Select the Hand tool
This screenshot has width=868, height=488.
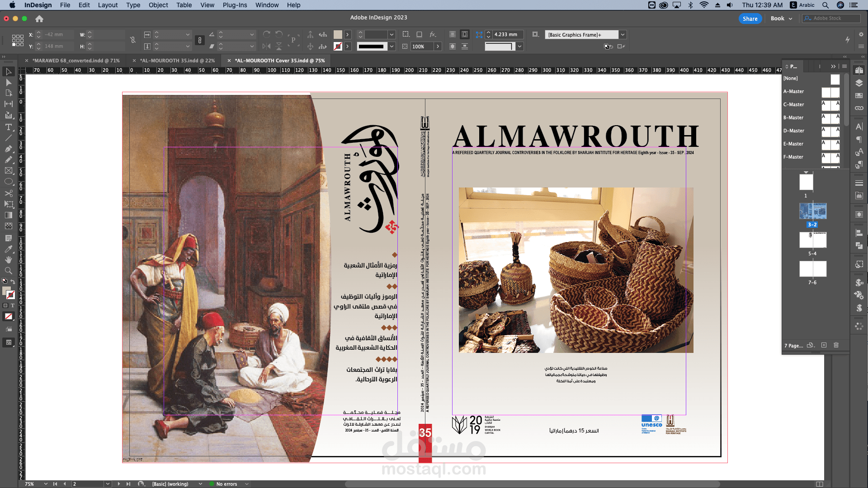click(9, 260)
